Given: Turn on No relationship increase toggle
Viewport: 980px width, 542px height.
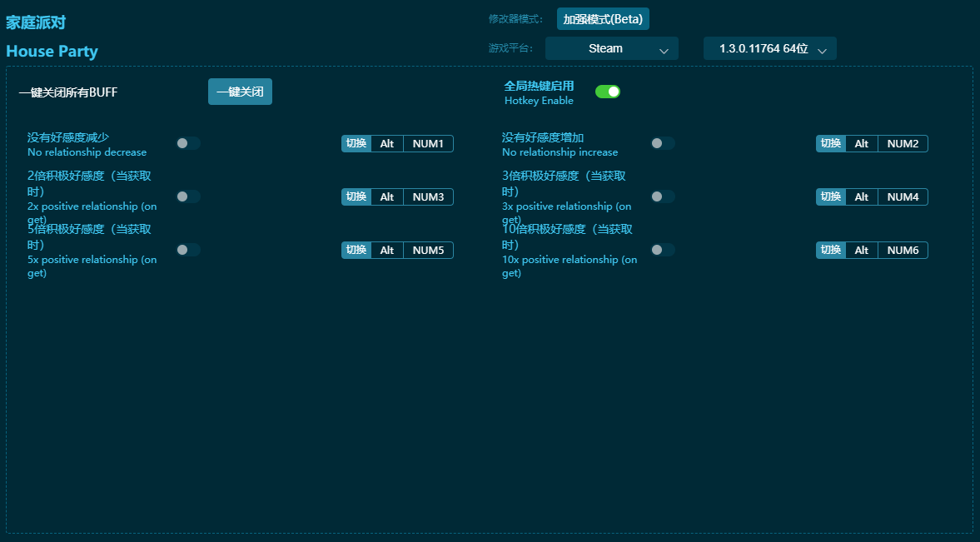Looking at the screenshot, I should click(663, 143).
